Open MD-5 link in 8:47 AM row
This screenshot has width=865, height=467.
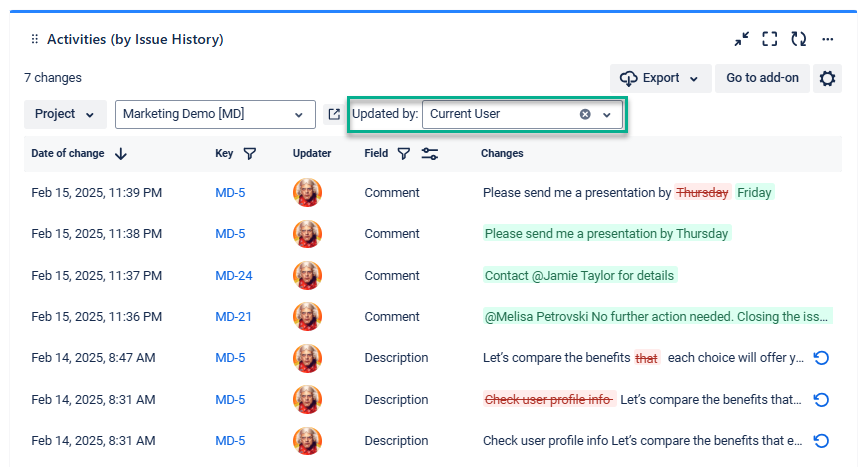click(230, 358)
